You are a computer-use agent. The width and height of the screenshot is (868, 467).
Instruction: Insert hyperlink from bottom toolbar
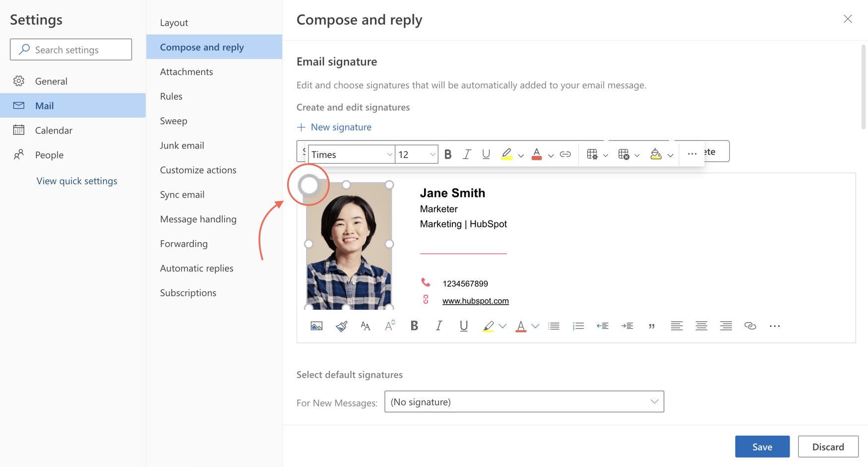(x=750, y=326)
